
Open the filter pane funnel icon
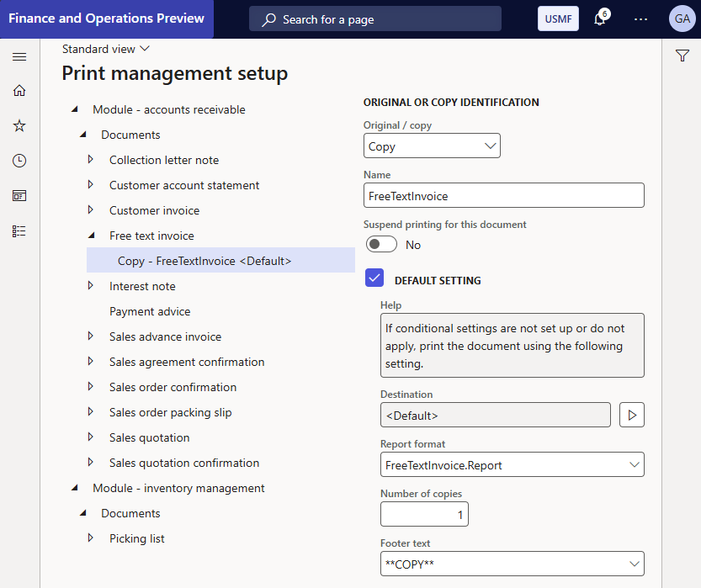click(682, 56)
